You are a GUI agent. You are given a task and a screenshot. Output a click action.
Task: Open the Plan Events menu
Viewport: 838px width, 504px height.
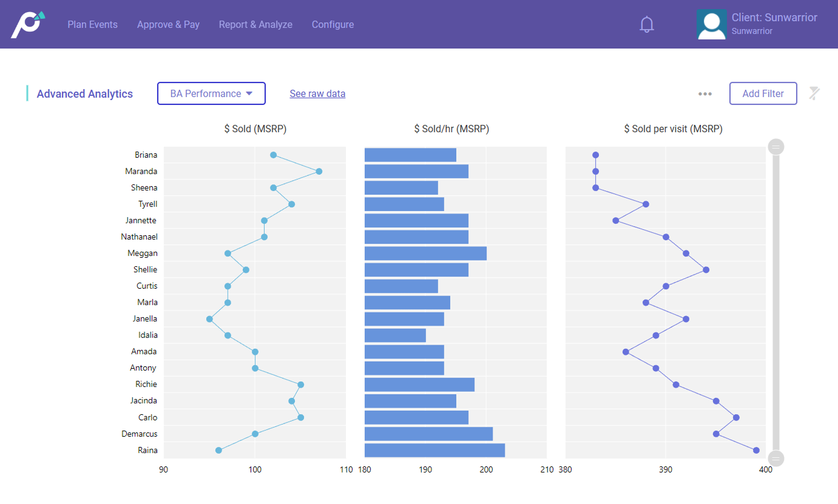92,25
